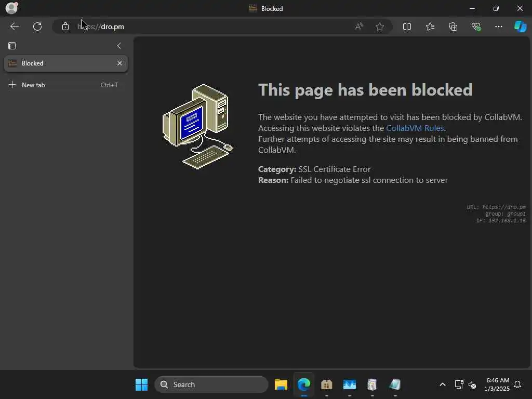Click the profile avatar icon

(11, 7)
